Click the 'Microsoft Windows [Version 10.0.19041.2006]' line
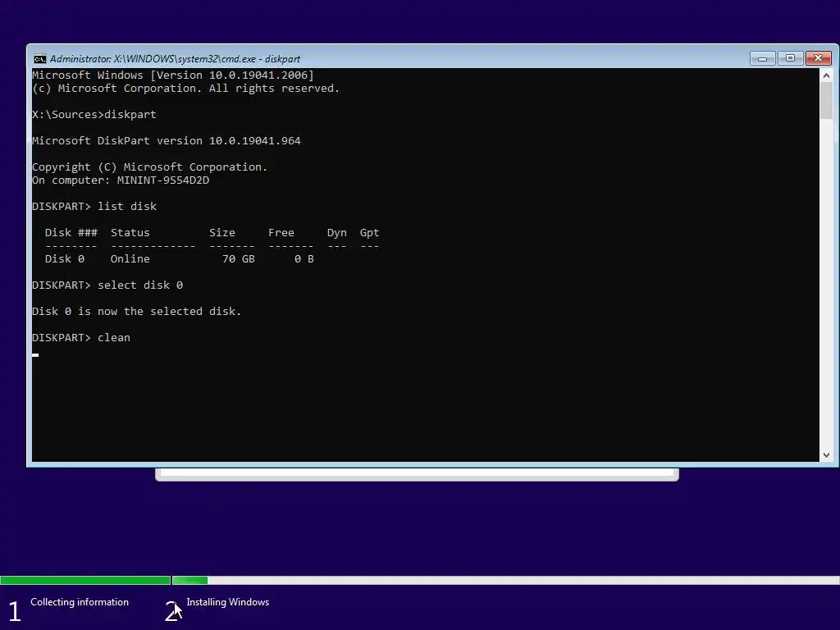 pos(172,75)
